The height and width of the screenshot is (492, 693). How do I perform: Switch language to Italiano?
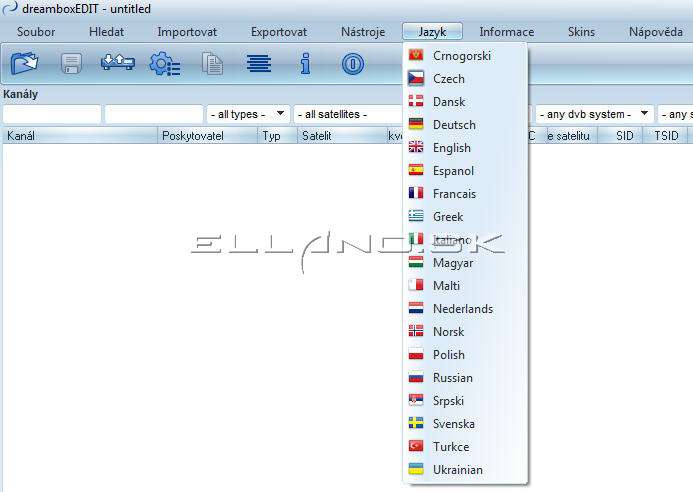click(465, 240)
